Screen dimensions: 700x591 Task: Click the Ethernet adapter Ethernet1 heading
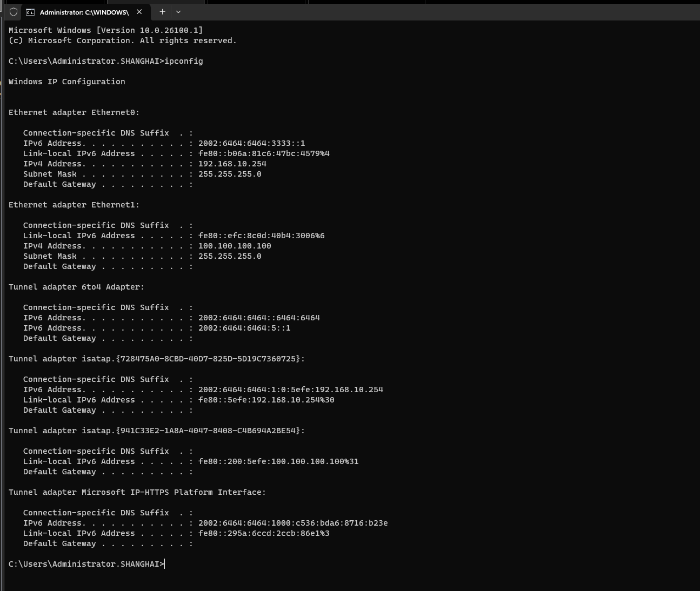[74, 205]
